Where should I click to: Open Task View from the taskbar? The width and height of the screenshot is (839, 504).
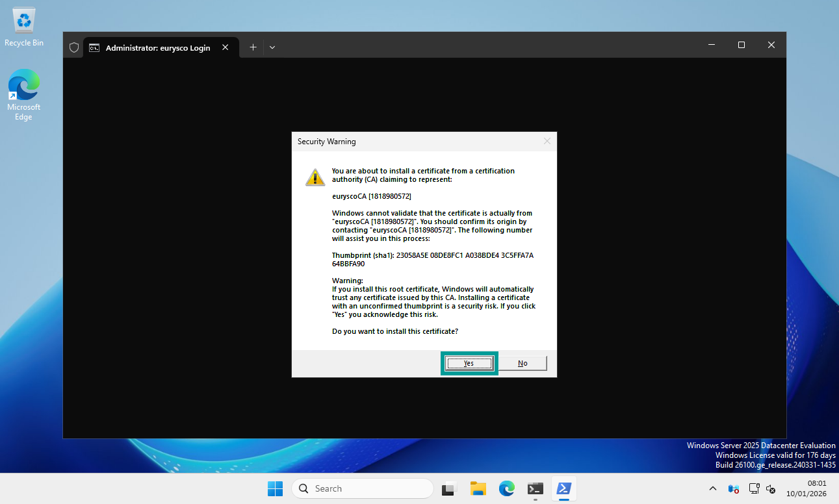click(448, 488)
